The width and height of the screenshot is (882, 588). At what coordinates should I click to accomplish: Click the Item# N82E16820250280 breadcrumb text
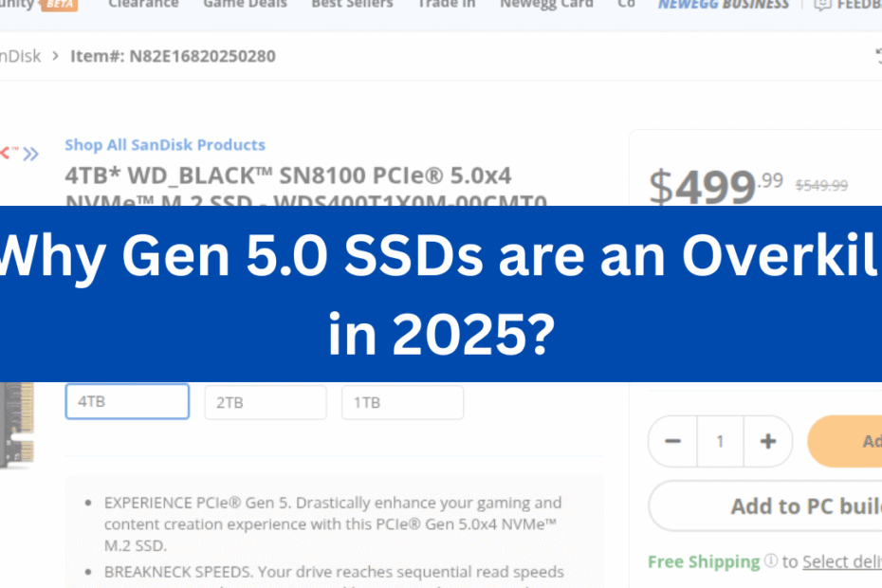tap(173, 56)
